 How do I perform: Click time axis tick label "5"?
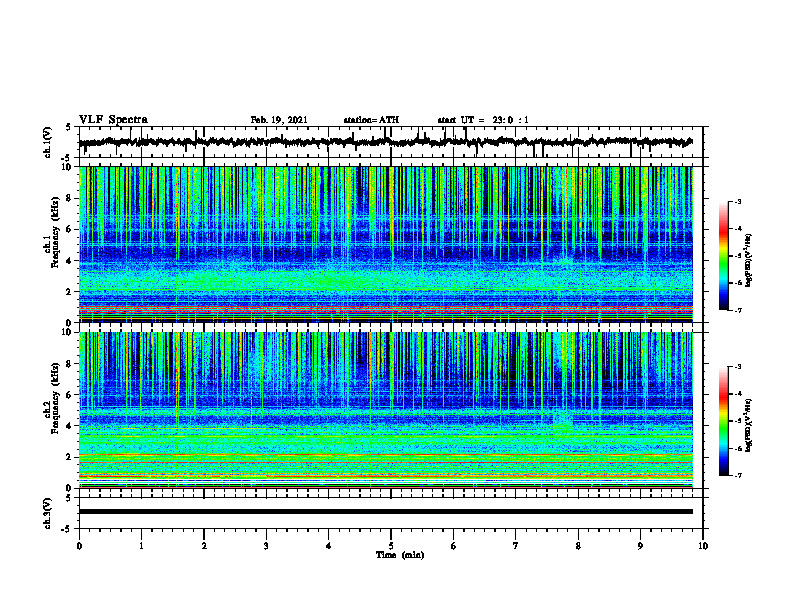(391, 546)
